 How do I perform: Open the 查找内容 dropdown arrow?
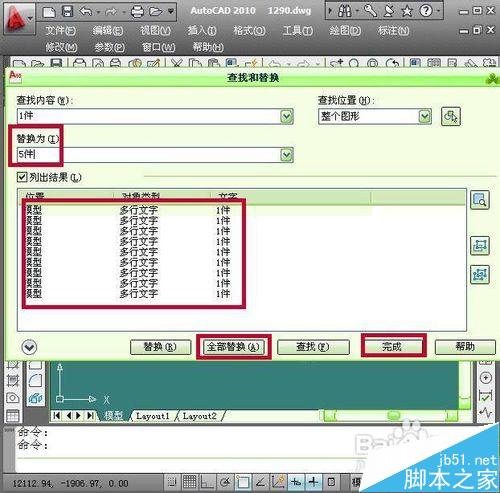286,117
